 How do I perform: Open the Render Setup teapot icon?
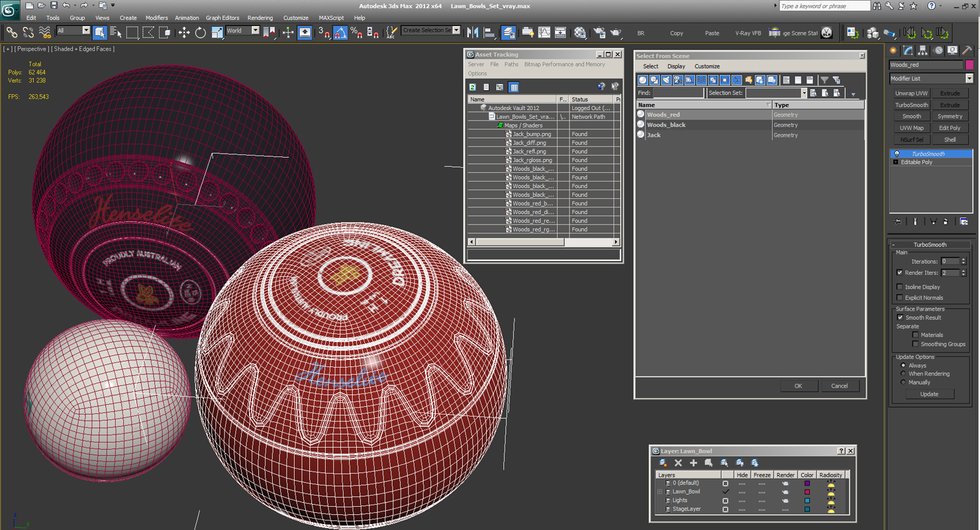point(599,32)
